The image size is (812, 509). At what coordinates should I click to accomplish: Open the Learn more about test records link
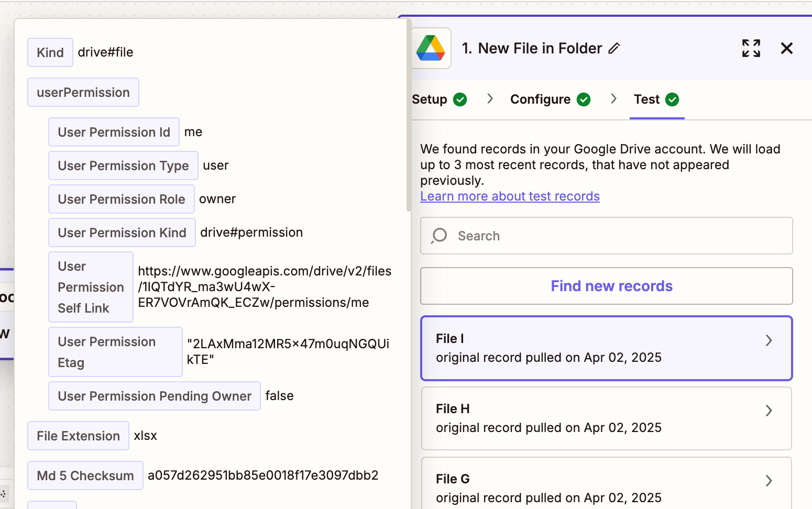coord(510,196)
